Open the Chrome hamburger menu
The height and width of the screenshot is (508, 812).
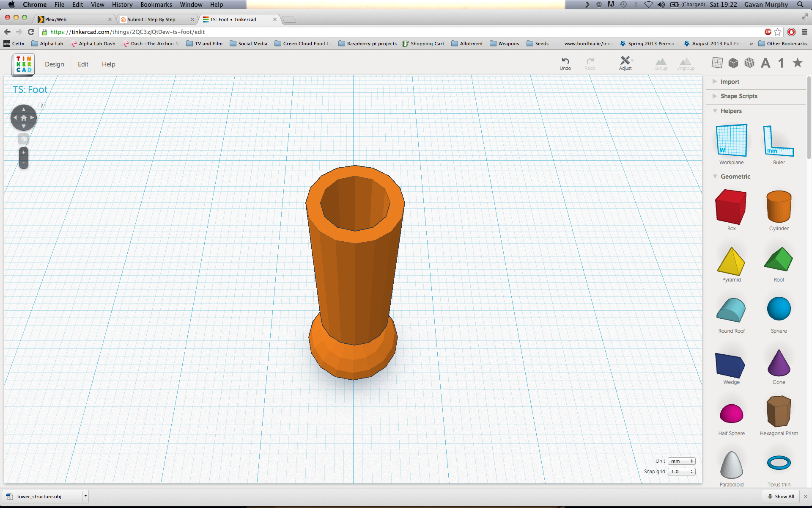[804, 32]
